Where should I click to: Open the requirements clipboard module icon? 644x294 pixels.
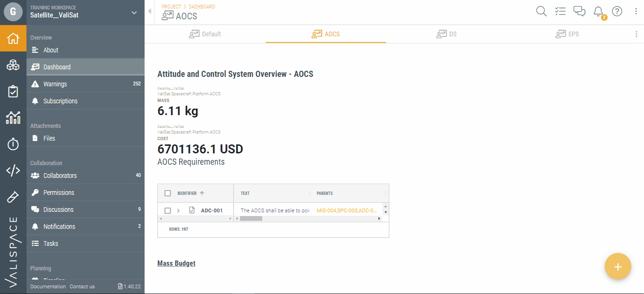(13, 92)
